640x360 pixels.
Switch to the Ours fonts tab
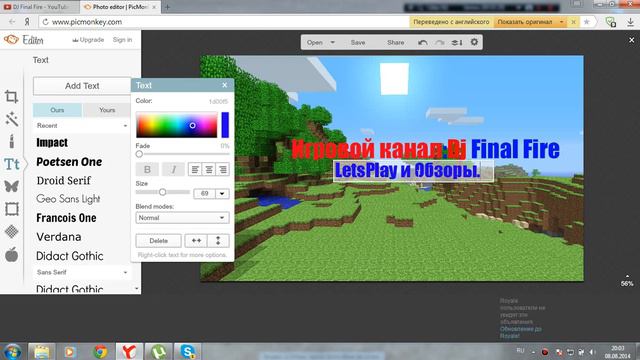tap(57, 110)
